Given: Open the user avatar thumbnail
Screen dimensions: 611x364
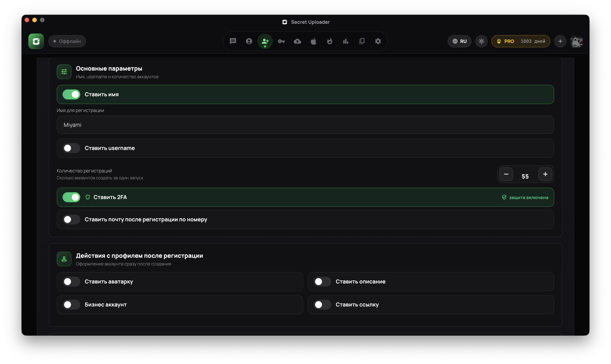Looking at the screenshot, I should point(576,41).
